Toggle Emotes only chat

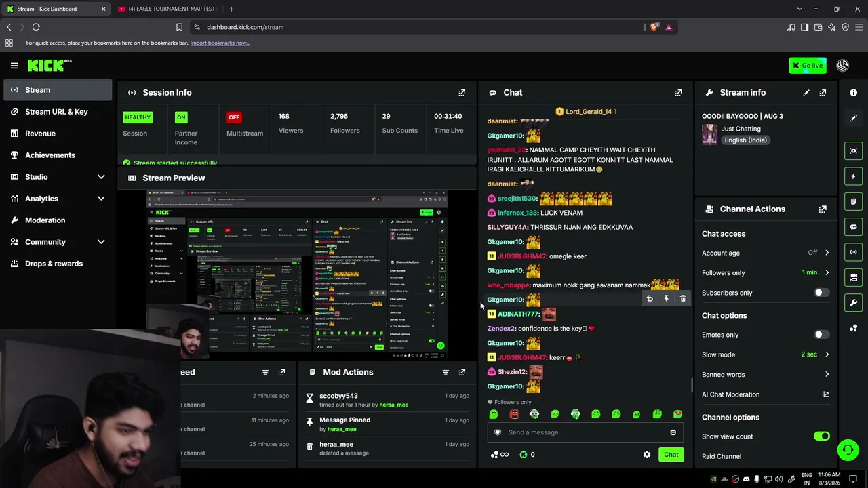(x=821, y=335)
